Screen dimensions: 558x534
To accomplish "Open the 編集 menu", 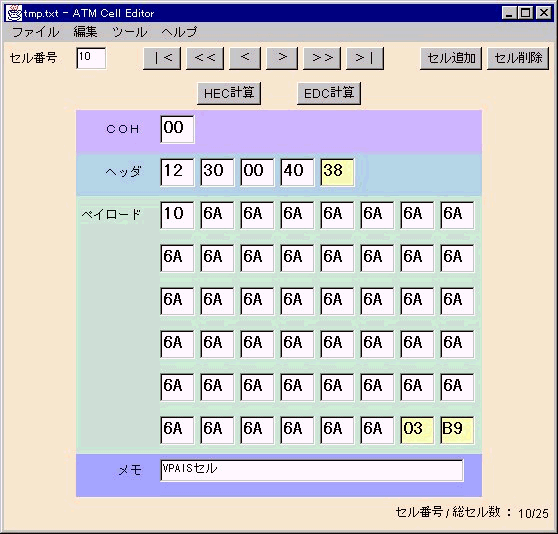I will [x=85, y=32].
